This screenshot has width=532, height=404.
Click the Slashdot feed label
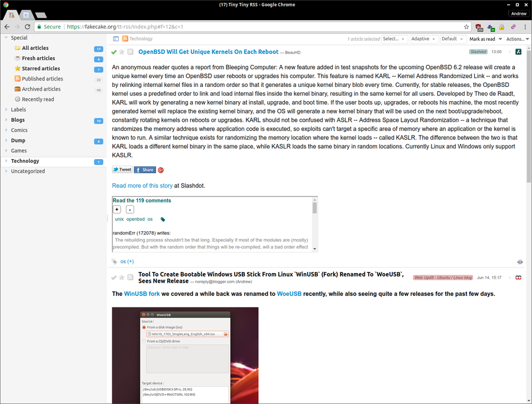pos(478,51)
